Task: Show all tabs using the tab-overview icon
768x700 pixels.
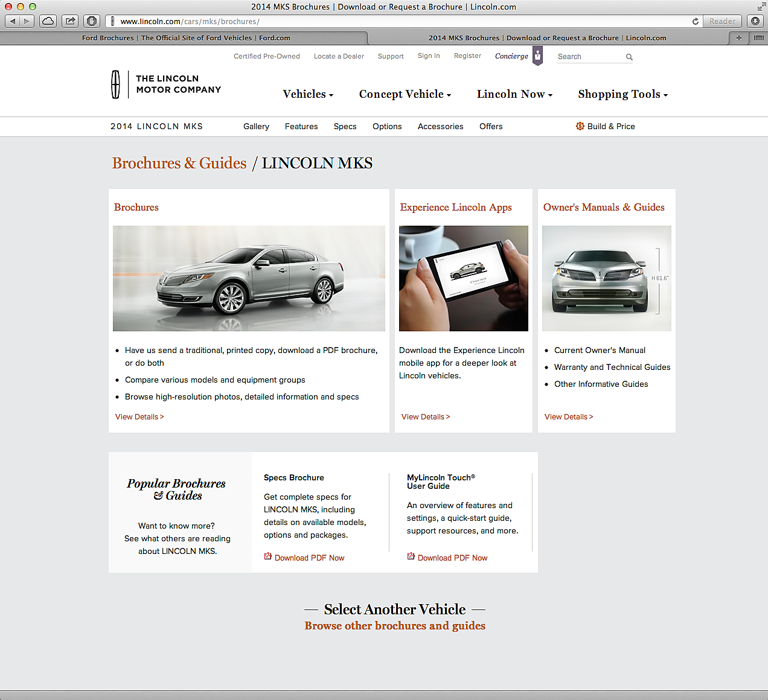Action: point(758,37)
